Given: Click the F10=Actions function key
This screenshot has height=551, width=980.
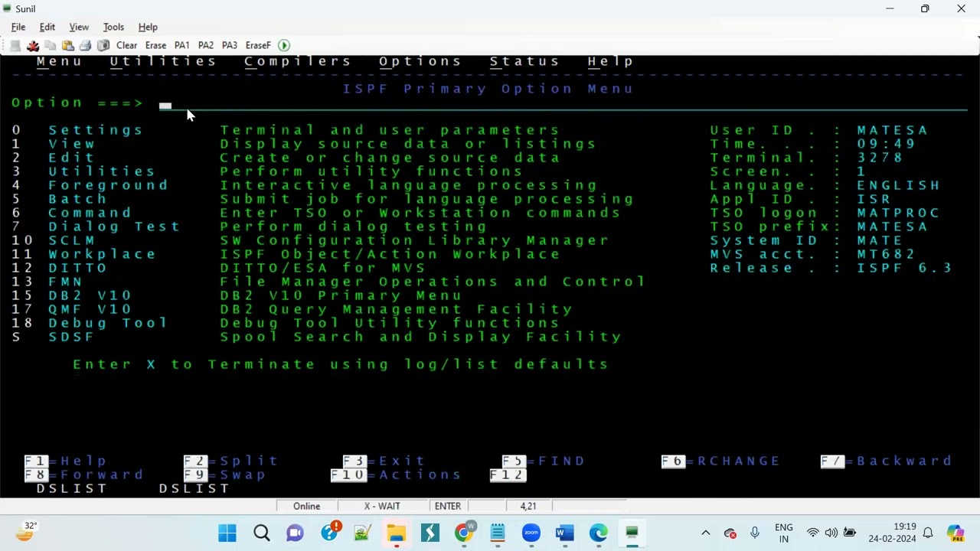Looking at the screenshot, I should point(397,474).
